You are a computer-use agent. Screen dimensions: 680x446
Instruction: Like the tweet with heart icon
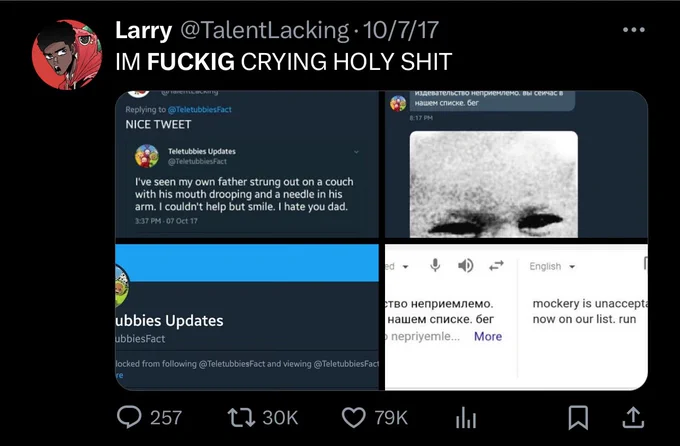pos(354,417)
